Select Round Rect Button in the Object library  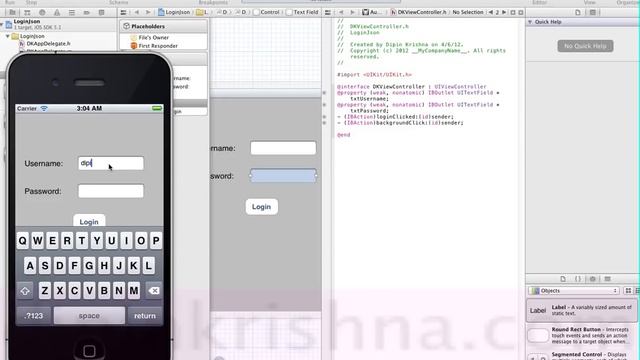click(582, 336)
